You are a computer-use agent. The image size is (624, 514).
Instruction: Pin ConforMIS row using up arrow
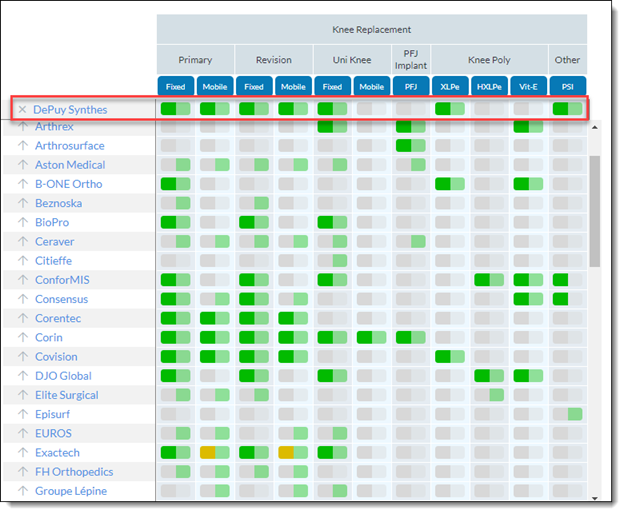tap(23, 280)
